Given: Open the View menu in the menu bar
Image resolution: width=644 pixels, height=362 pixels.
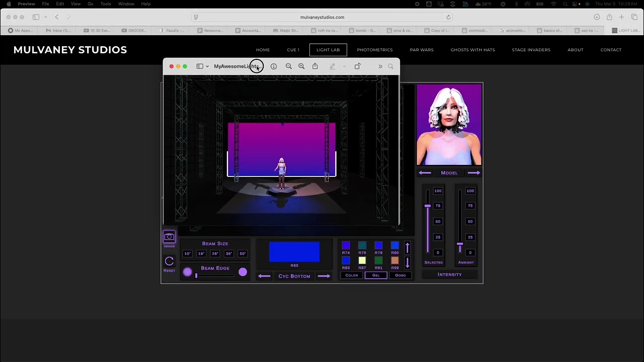Looking at the screenshot, I should [x=75, y=4].
